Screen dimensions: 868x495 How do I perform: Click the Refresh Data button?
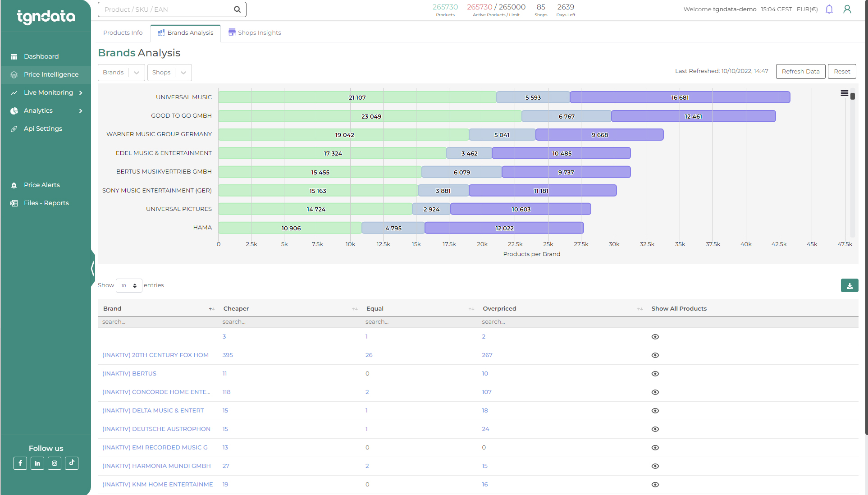point(800,72)
